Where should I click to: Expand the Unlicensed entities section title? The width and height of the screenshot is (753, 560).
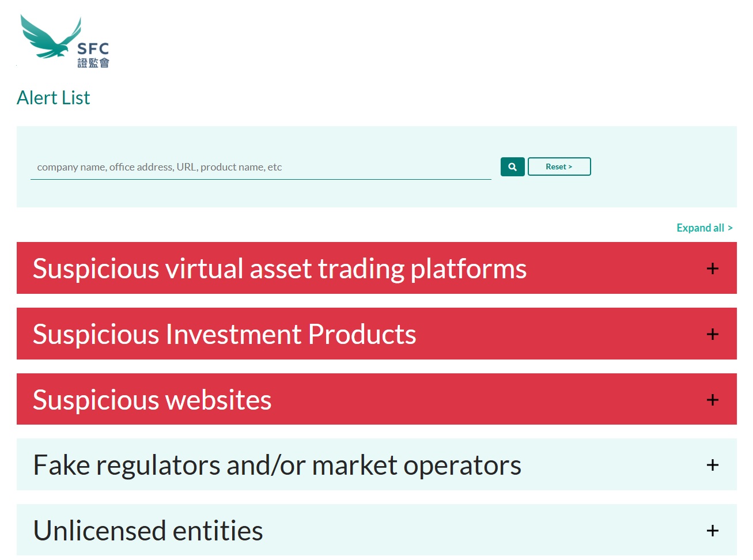(x=148, y=531)
